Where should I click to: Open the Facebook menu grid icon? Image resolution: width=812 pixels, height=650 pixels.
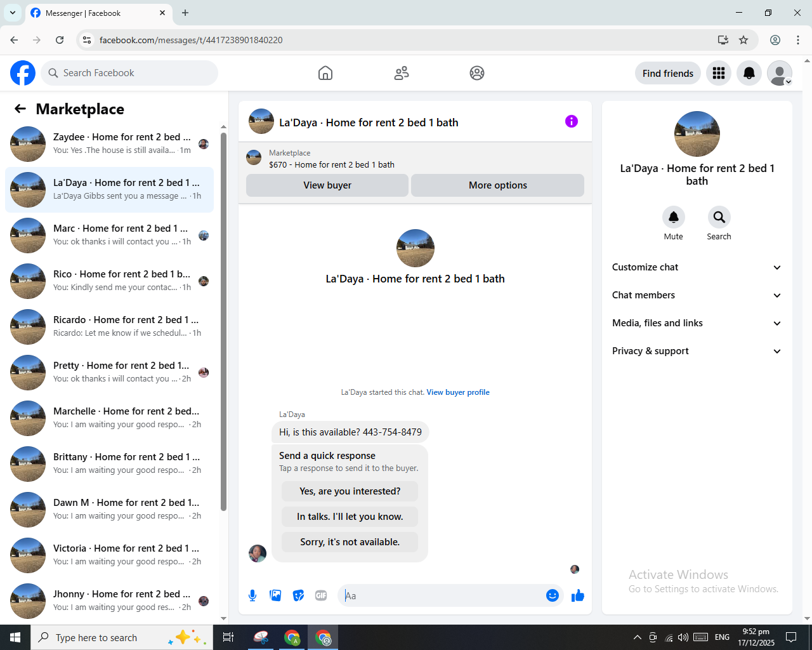coord(719,73)
